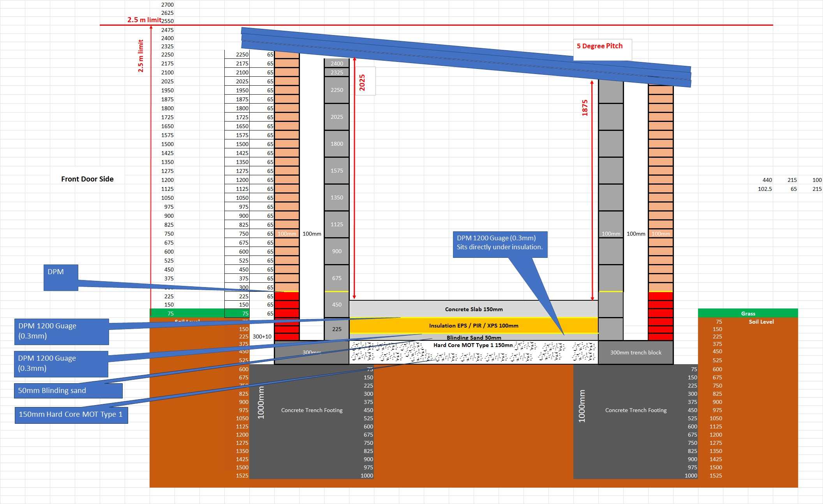Select the cell containing '300+10'
This screenshot has height=504, width=823.
[x=262, y=337]
